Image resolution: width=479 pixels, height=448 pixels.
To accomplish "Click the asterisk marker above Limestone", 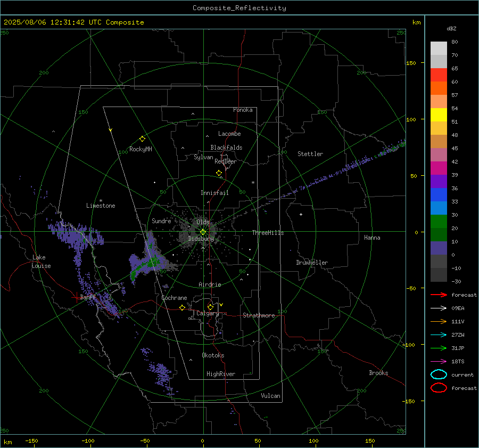I will [x=101, y=201].
